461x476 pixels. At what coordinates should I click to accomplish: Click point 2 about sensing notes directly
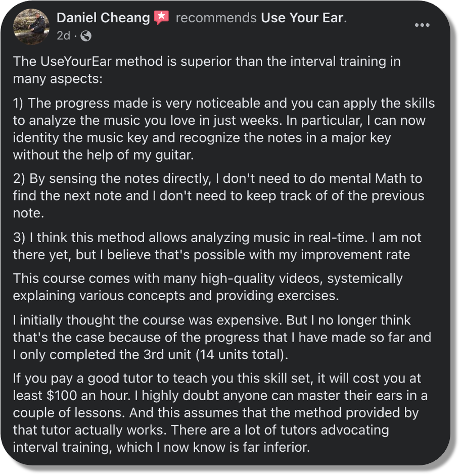coord(217,196)
